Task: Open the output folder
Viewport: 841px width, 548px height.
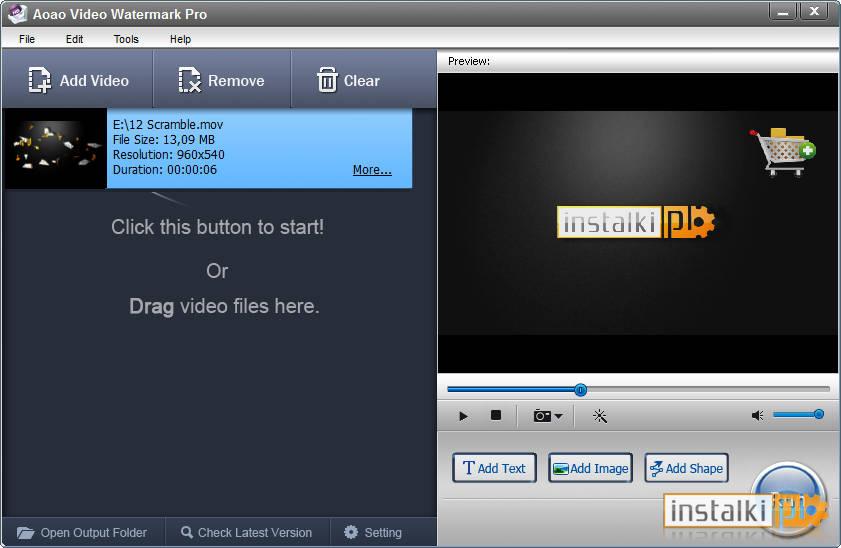Action: point(82,532)
